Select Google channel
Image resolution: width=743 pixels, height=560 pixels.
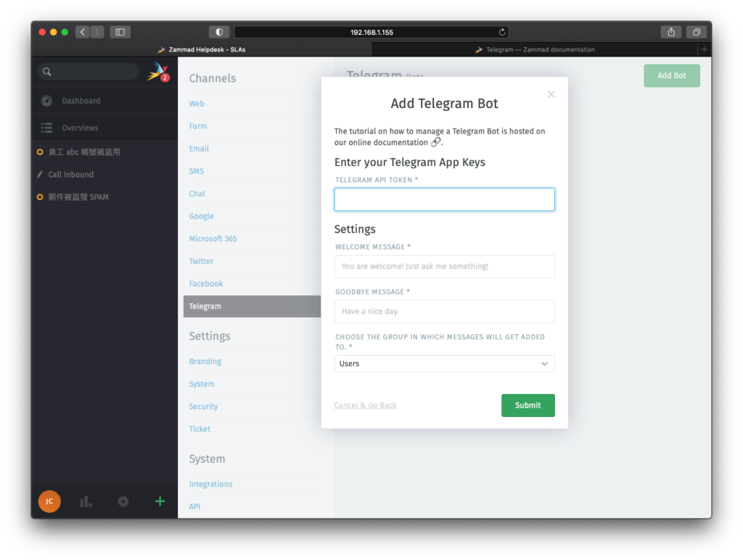coord(202,216)
